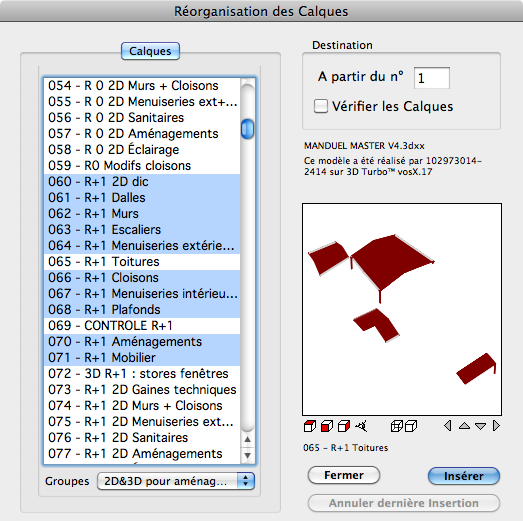The width and height of the screenshot is (523, 521).
Task: Switch preview to front view cube icon
Action: (x=327, y=426)
